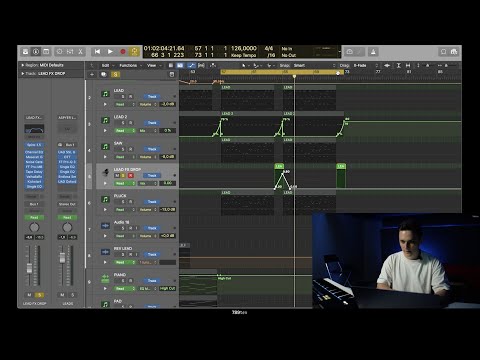Expand the disclosure triangle on SAW track
The height and width of the screenshot is (360, 480).
(105, 157)
